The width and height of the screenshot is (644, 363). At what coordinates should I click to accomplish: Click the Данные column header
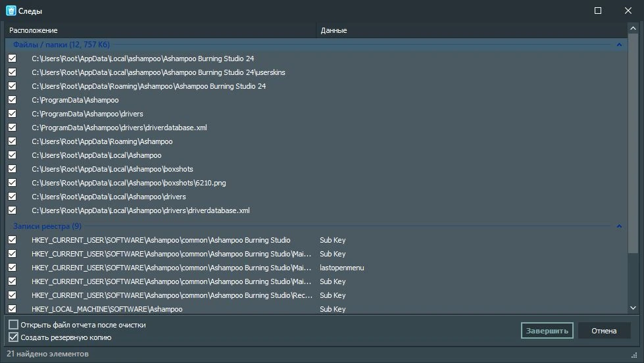(x=472, y=30)
